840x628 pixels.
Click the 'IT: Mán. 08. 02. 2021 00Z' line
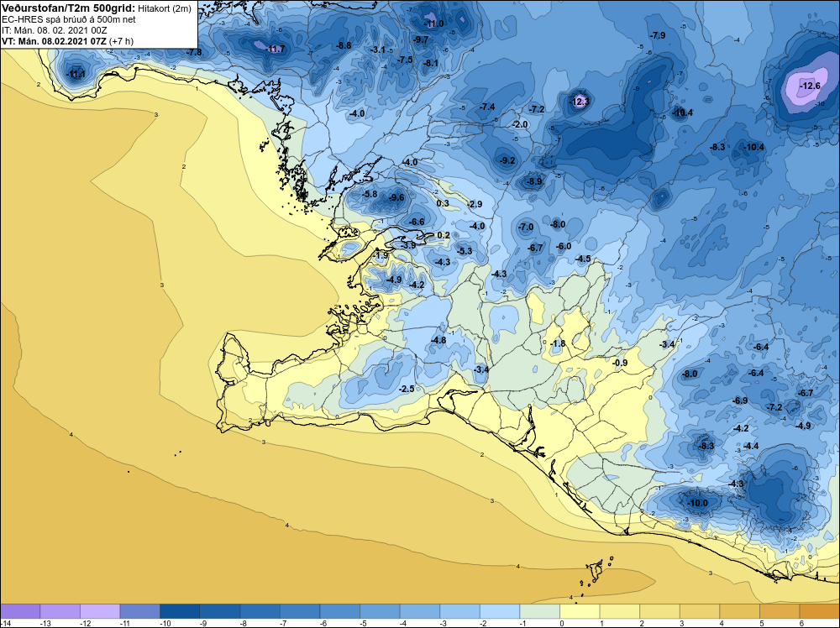click(x=54, y=30)
